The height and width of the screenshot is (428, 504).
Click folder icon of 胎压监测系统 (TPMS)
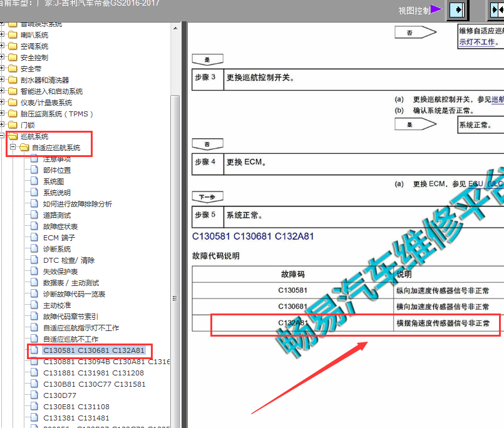13,113
